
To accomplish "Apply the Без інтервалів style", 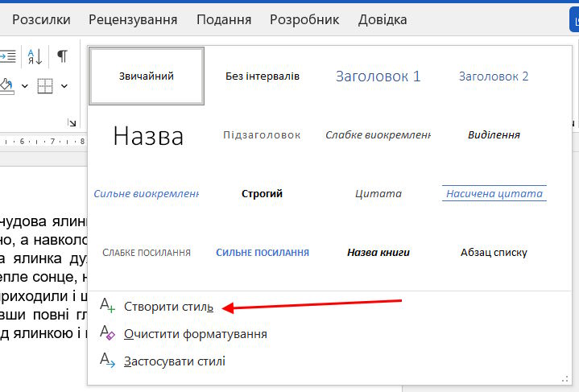I will (263, 76).
